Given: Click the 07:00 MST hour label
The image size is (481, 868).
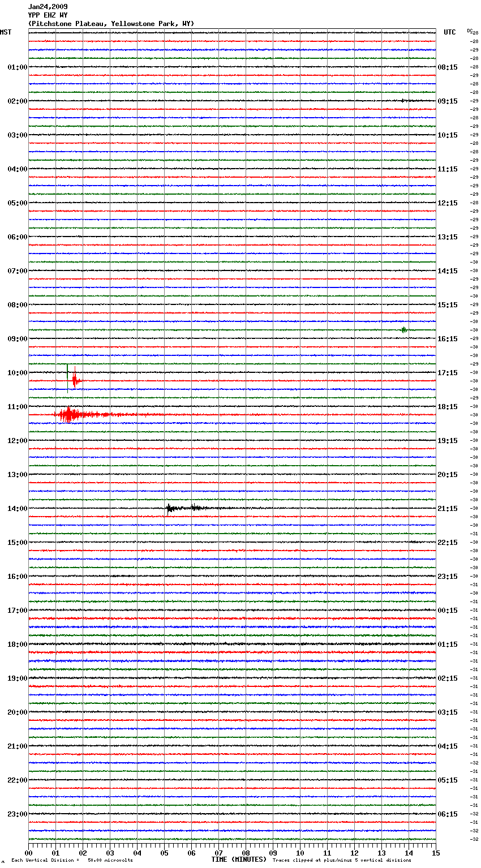Looking at the screenshot, I should [x=18, y=271].
